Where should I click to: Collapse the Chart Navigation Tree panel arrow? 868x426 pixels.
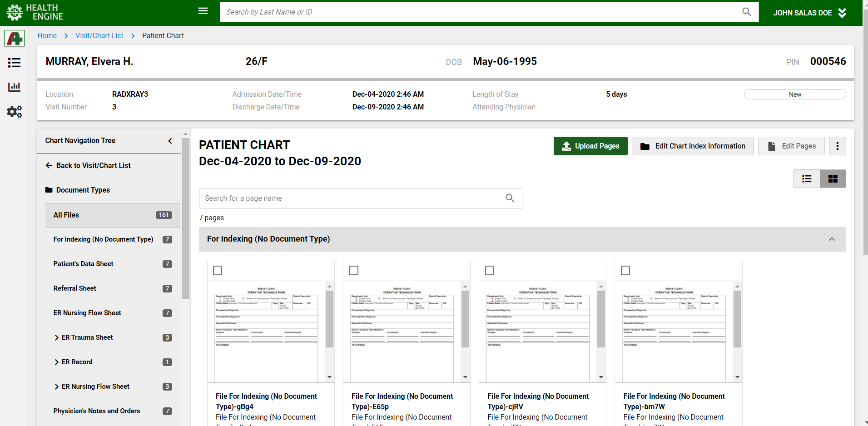tap(170, 141)
